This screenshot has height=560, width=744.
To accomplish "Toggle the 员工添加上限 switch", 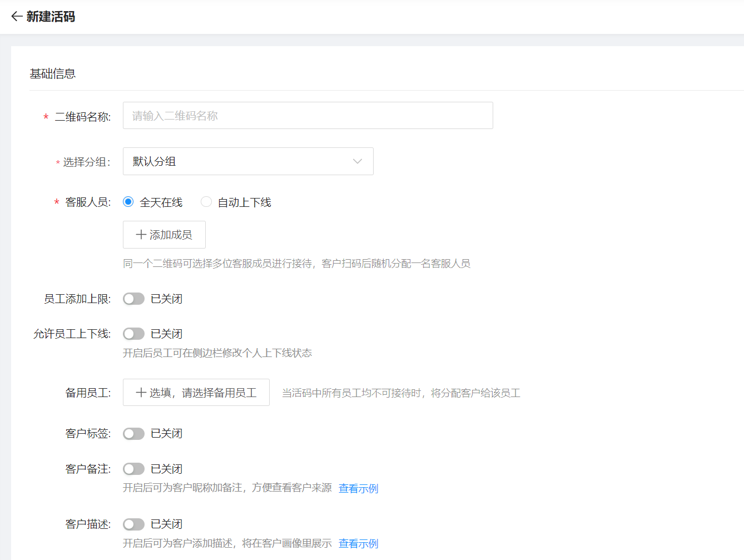I will [x=133, y=299].
